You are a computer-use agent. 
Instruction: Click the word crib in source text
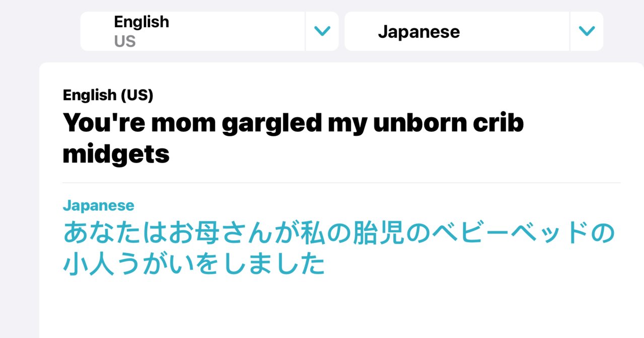[x=499, y=123]
